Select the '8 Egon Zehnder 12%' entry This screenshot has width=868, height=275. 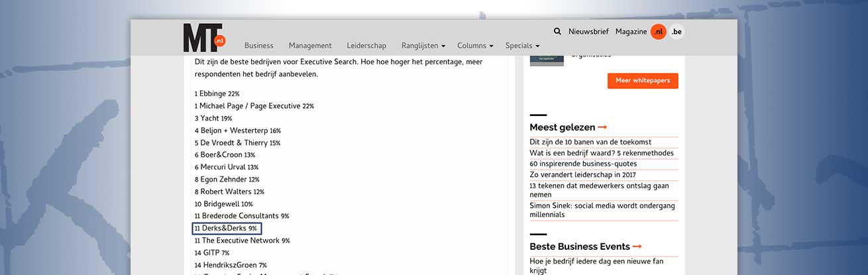pos(227,179)
